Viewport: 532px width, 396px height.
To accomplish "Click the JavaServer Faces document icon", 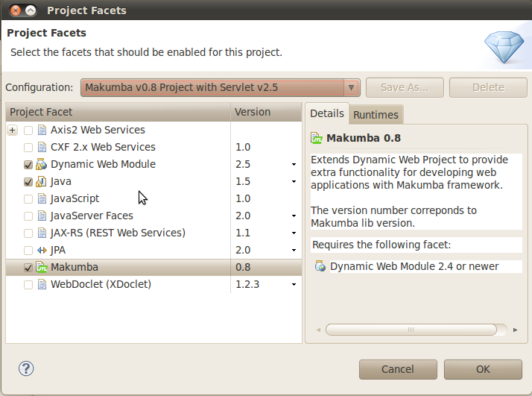I will [42, 216].
